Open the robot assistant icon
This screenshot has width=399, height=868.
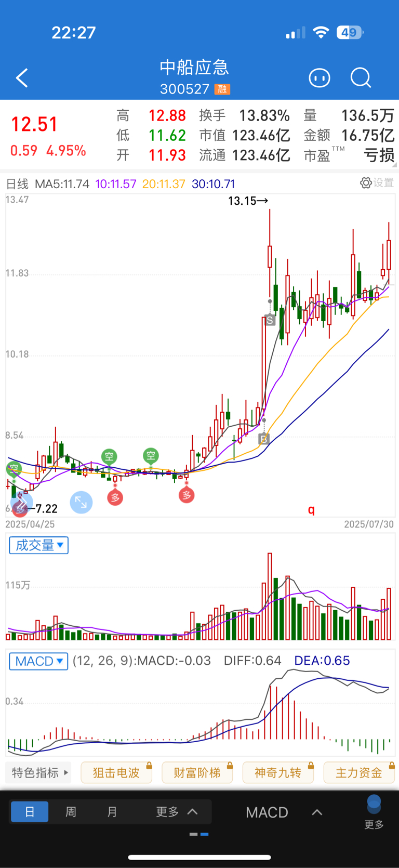(319, 78)
